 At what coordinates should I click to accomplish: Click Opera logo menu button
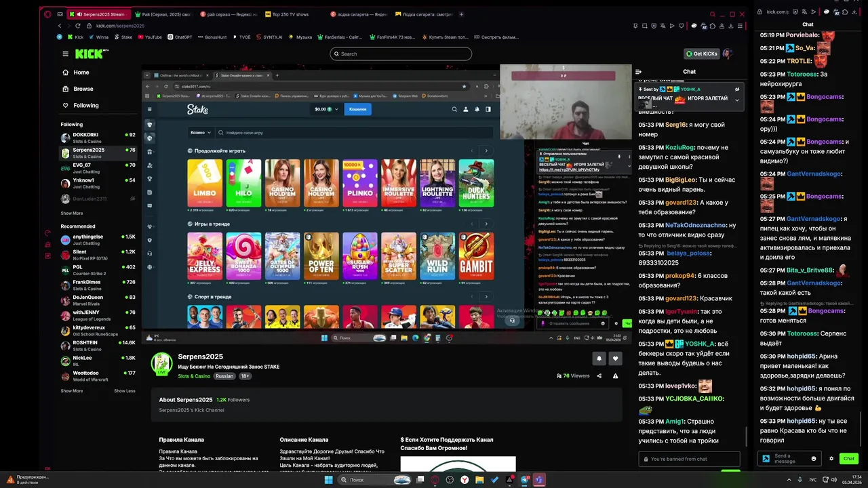tap(47, 14)
